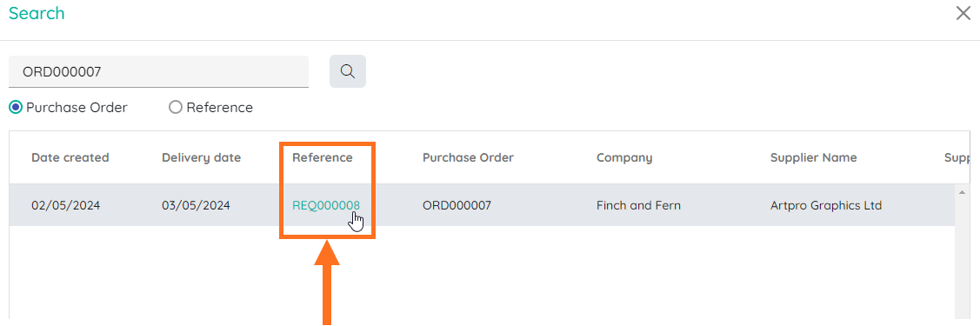The width and height of the screenshot is (980, 326).
Task: Click the 03/05/2024 delivery date cell
Action: (x=197, y=205)
